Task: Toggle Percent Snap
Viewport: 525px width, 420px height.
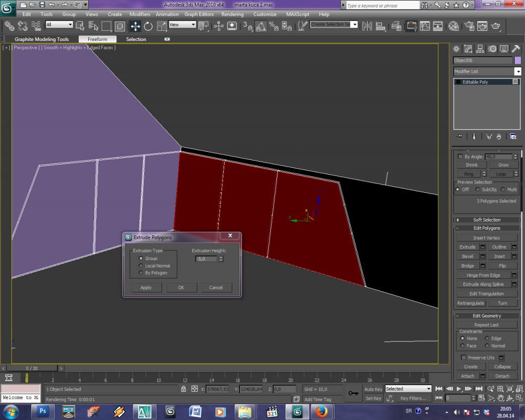Action: point(274,26)
